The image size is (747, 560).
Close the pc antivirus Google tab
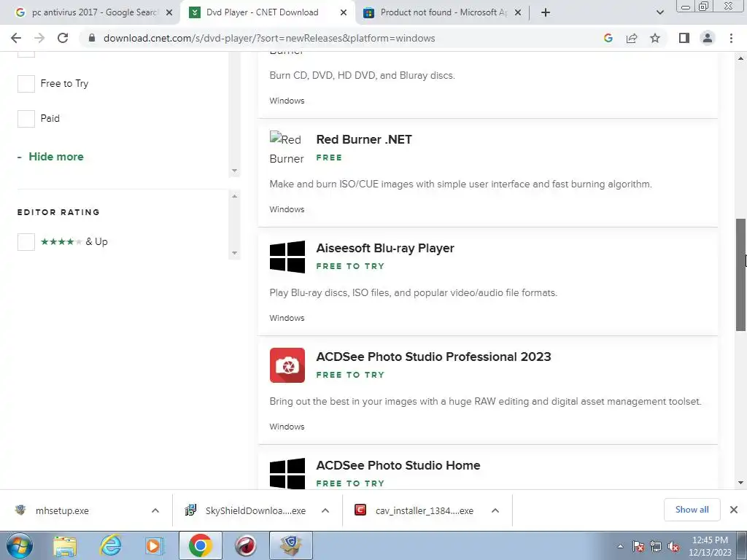[169, 12]
